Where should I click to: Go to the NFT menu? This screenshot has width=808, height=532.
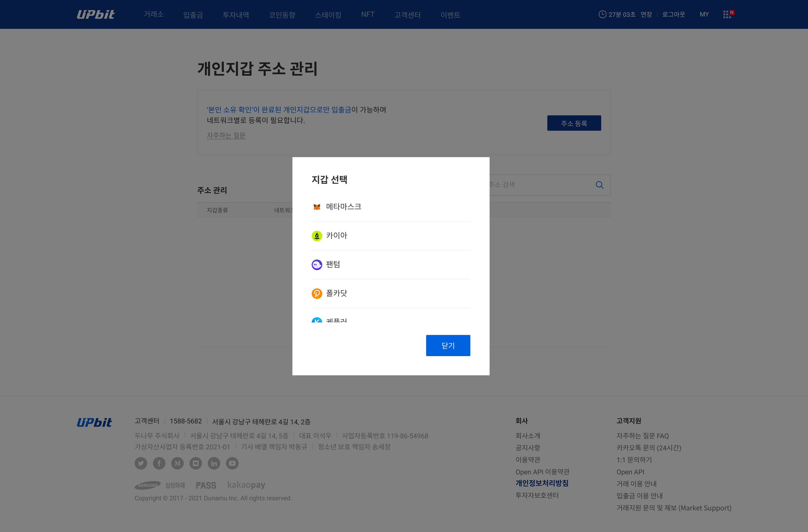coord(368,14)
